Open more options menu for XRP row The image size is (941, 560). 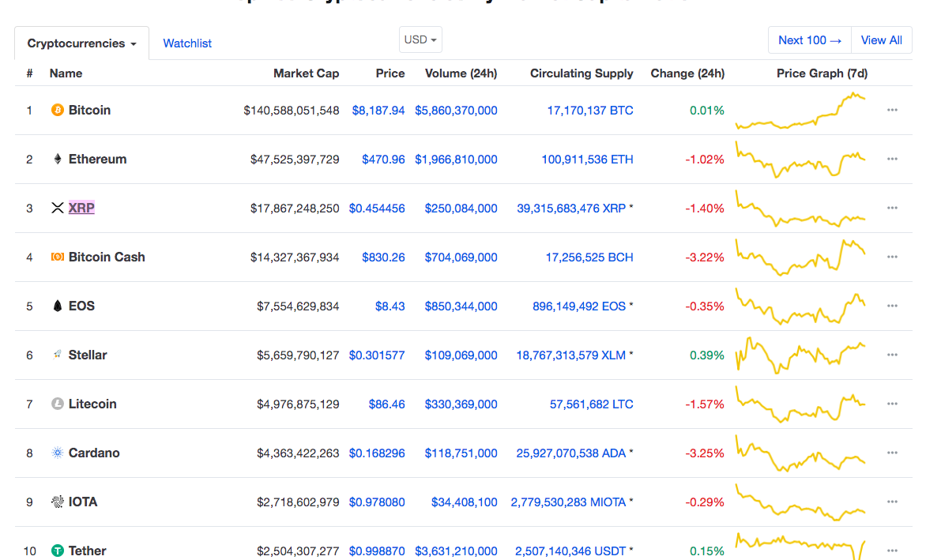click(x=892, y=208)
